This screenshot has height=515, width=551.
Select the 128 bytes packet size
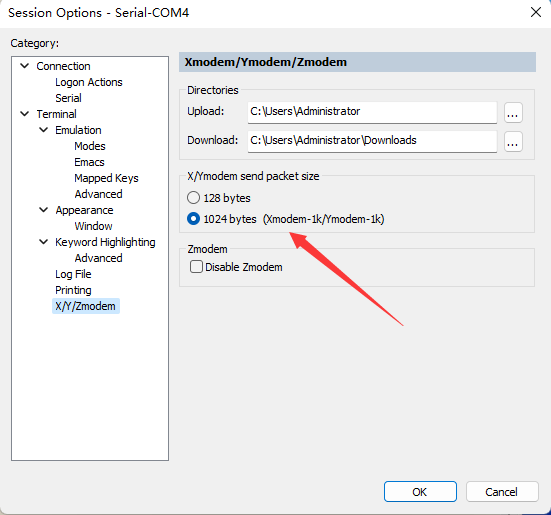tap(193, 198)
